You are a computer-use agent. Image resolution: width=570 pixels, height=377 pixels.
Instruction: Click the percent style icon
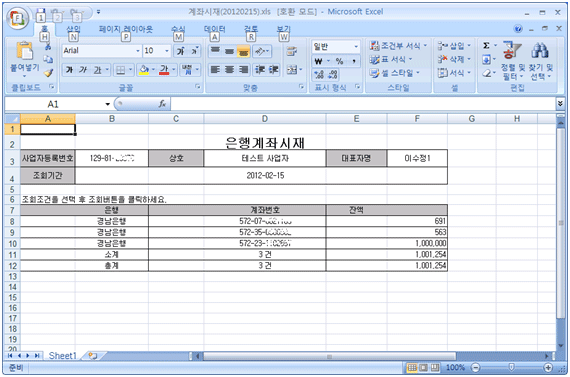339,61
